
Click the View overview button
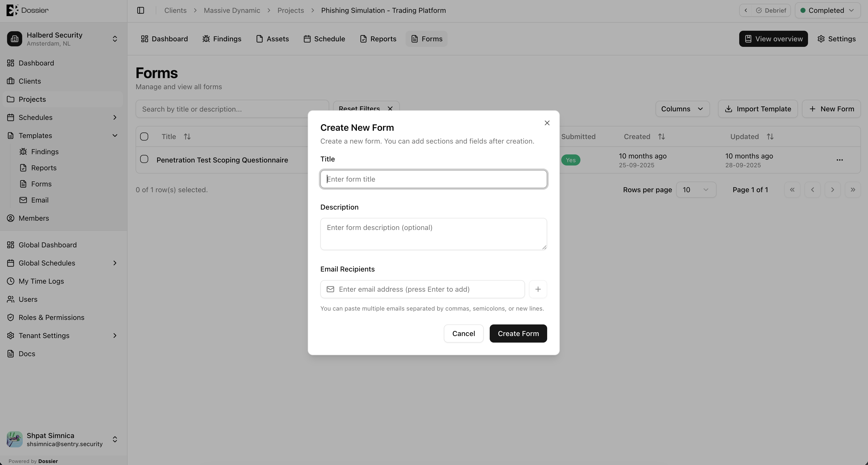point(773,39)
